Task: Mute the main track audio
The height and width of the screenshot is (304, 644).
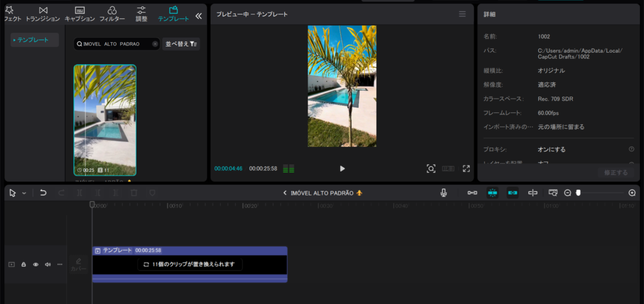Action: click(x=48, y=264)
